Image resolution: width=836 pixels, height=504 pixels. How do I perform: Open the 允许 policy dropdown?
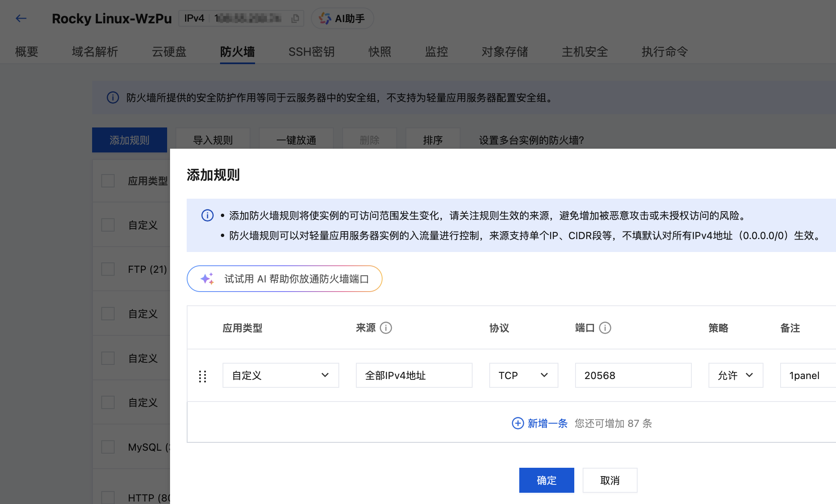[735, 375]
